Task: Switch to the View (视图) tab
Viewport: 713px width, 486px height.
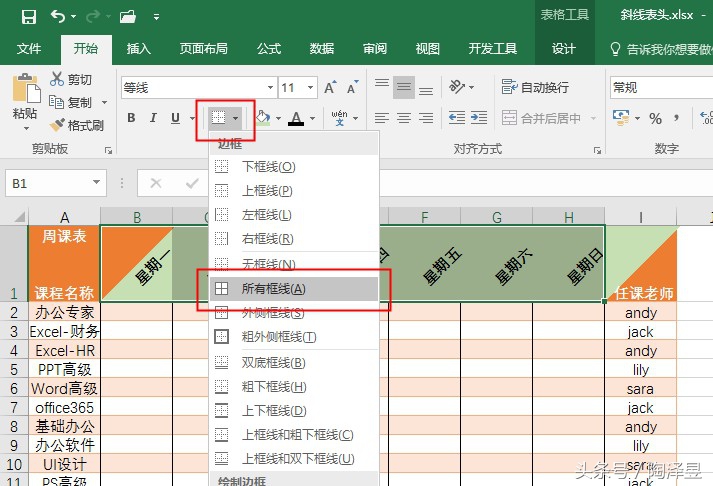Action: 428,48
